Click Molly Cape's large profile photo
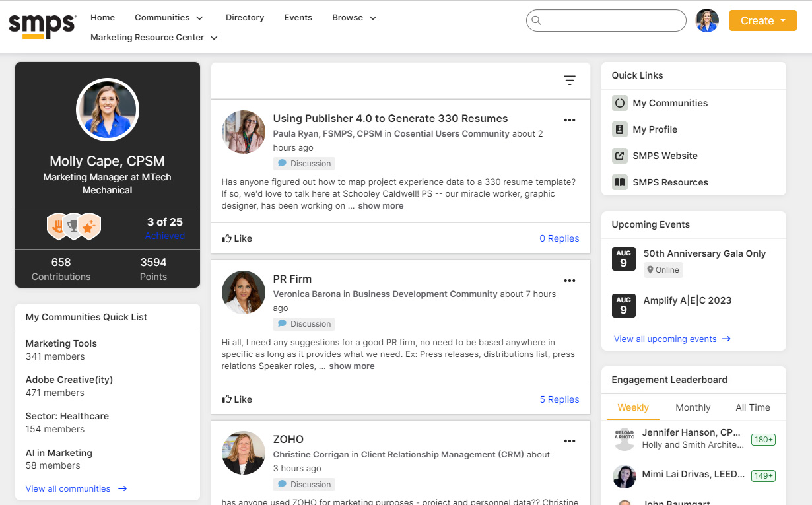Screen dimensions: 812x505 (108, 110)
